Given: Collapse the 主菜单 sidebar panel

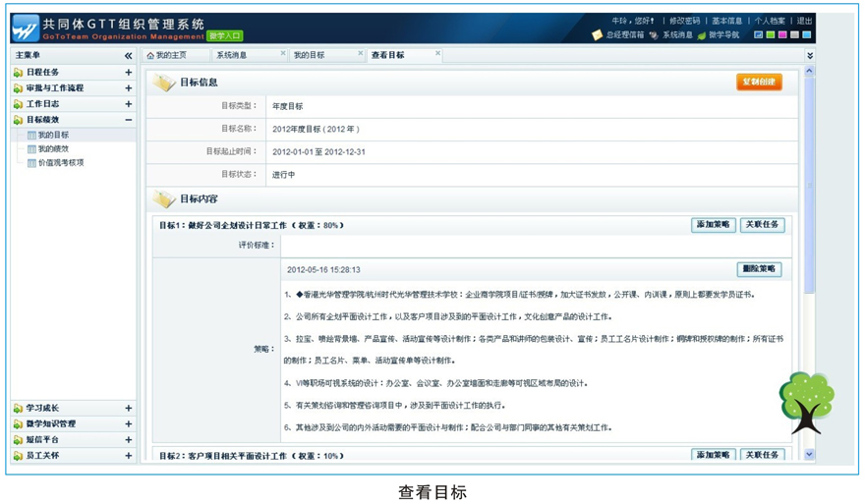Looking at the screenshot, I should point(128,56).
